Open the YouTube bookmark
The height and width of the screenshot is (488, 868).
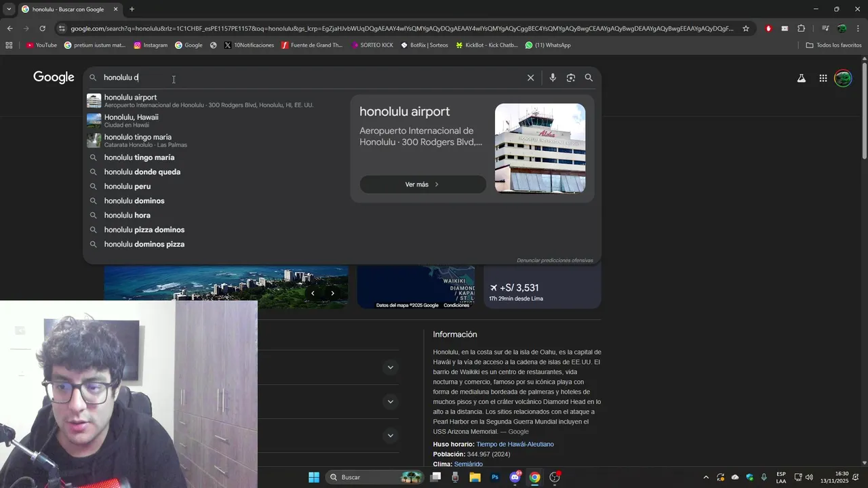point(41,45)
